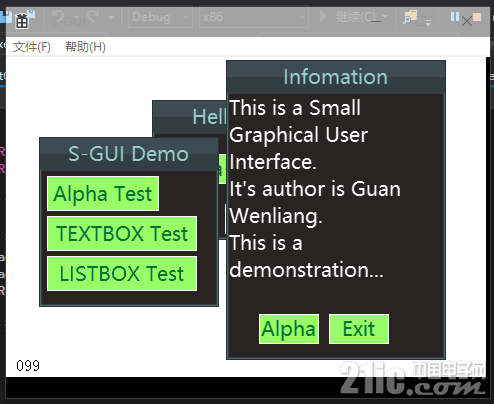
Task: Click the continue play arrow icon
Action: coord(323,16)
